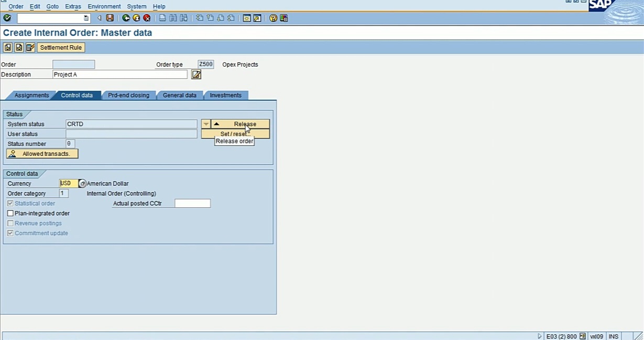Click the Find Next binoculars icon
The image size is (644, 340).
tap(184, 18)
